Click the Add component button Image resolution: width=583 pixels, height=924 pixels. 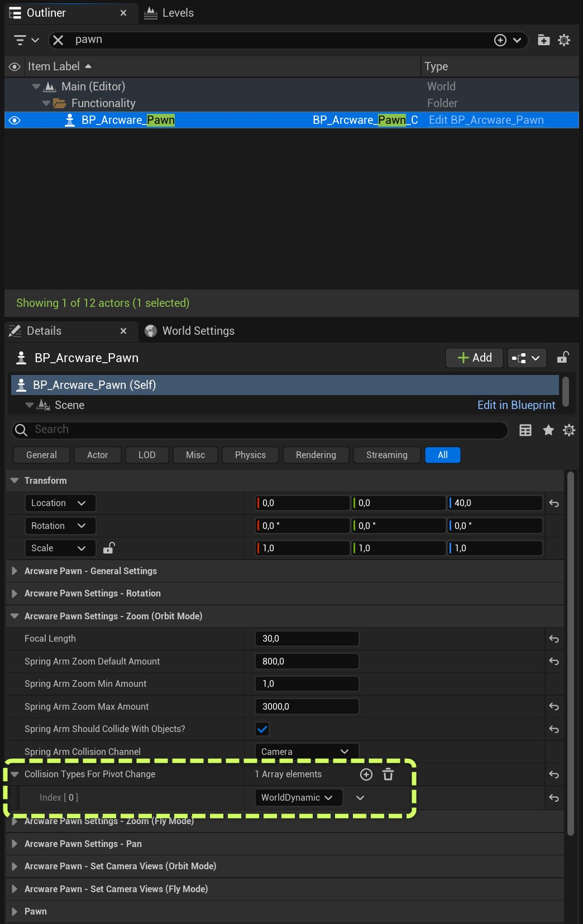474,358
